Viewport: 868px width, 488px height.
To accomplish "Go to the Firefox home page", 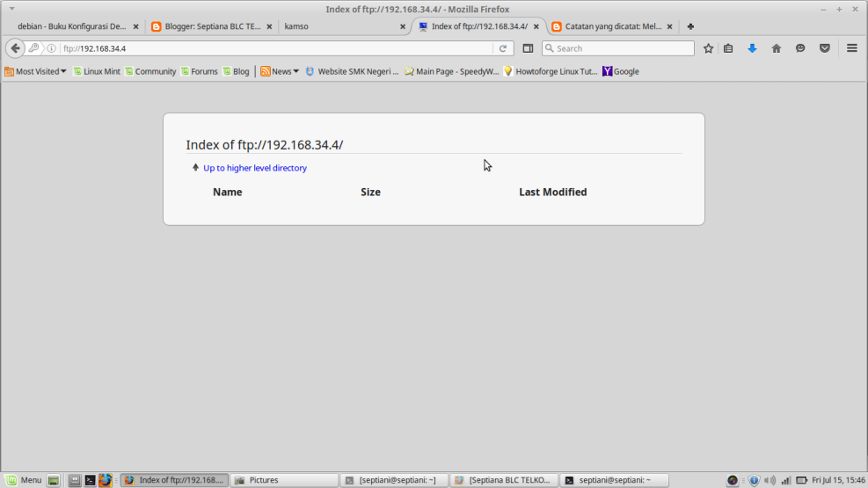I will click(x=776, y=48).
